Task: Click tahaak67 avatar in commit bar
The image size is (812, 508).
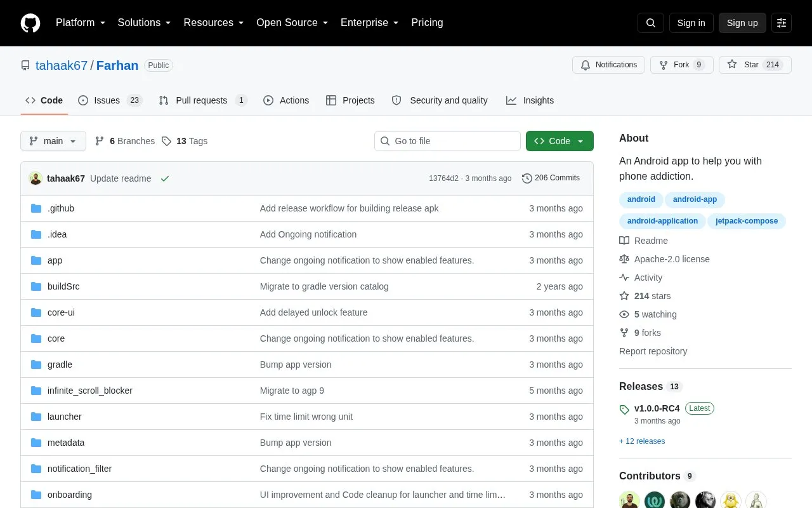Action: tap(36, 178)
